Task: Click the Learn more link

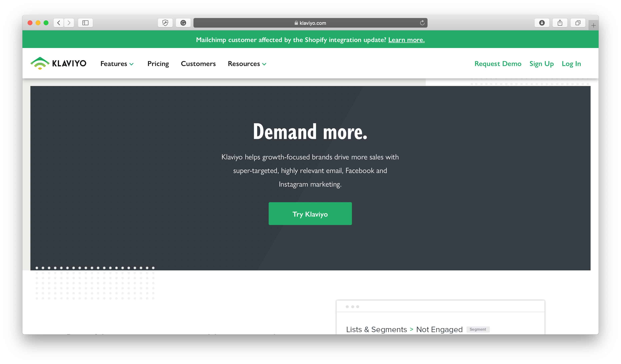Action: tap(406, 39)
